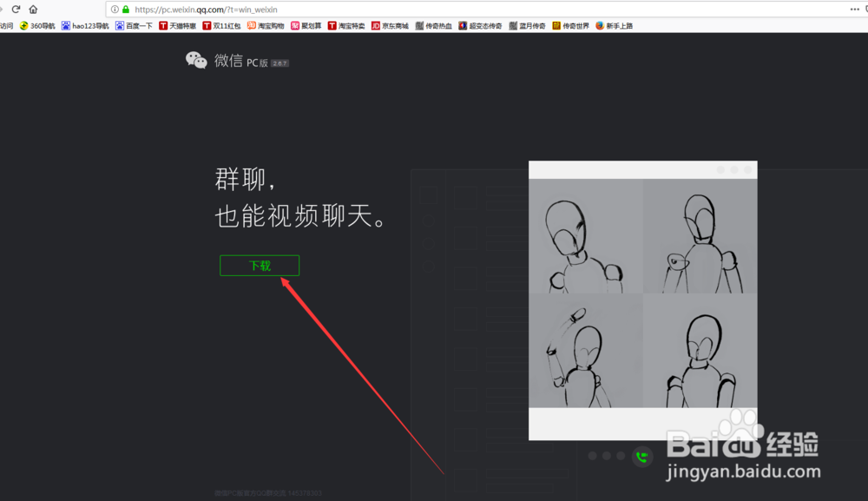
Task: Focus the address bar URL field
Action: pyautogui.click(x=476, y=10)
